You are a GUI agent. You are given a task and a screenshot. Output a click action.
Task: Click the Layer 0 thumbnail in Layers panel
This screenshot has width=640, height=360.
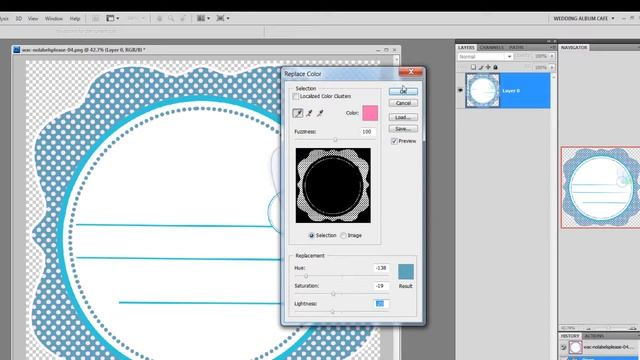[x=482, y=91]
